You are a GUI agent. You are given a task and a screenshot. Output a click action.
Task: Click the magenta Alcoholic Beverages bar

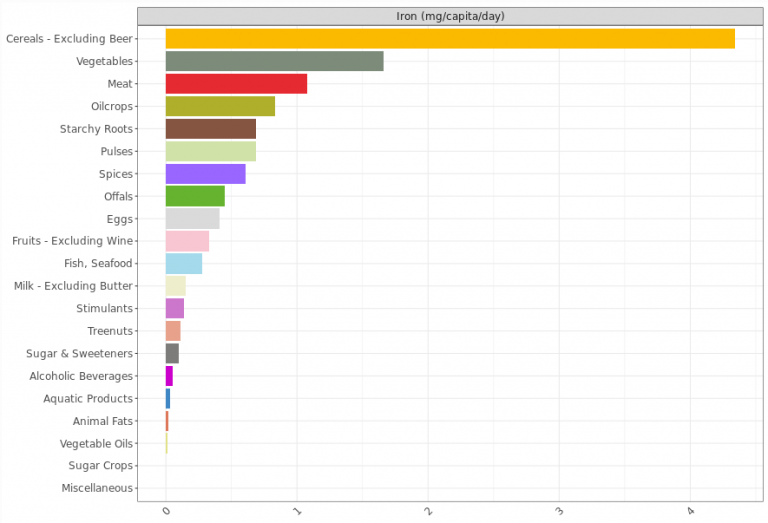coord(169,376)
